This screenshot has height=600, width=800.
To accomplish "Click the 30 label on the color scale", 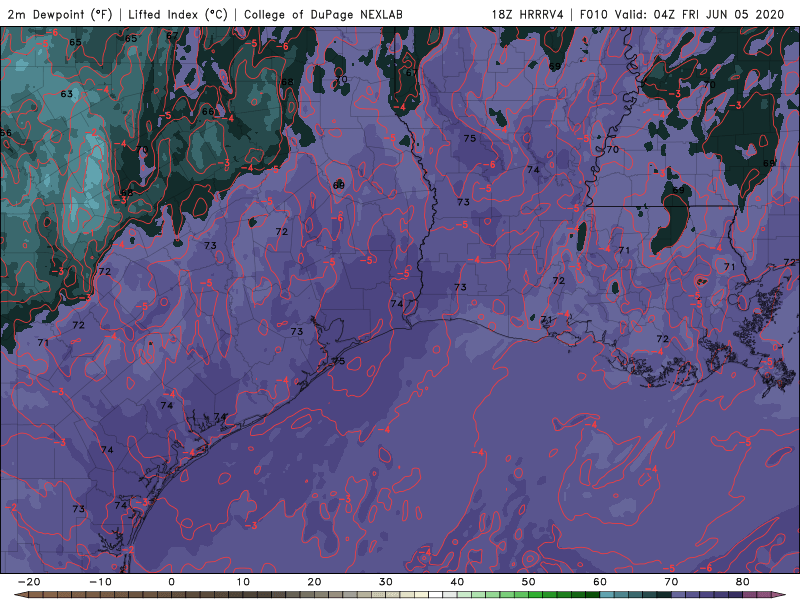I will (386, 582).
